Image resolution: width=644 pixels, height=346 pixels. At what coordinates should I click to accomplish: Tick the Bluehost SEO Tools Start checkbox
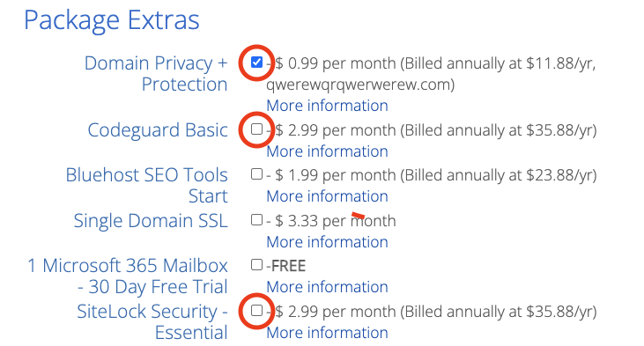pos(256,174)
